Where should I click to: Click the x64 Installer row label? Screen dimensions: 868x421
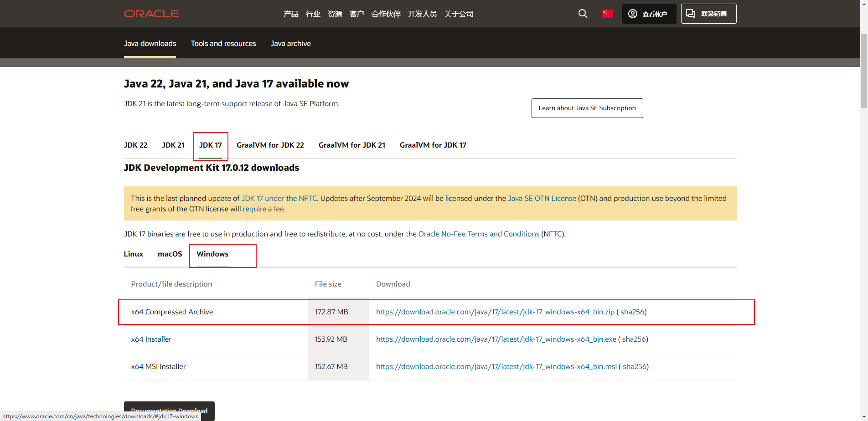tap(151, 339)
